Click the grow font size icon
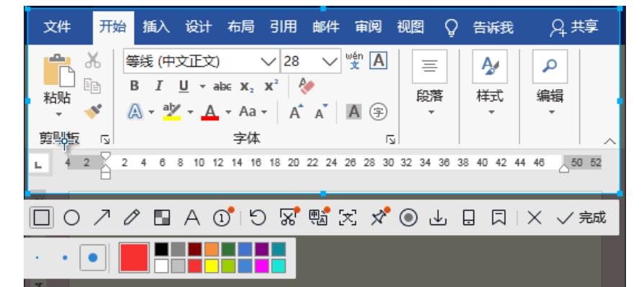 296,111
